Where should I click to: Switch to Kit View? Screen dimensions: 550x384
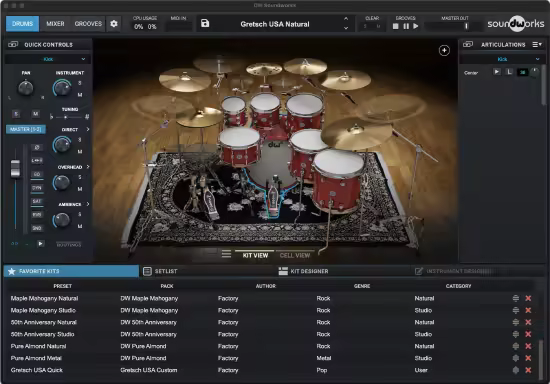coord(255,255)
